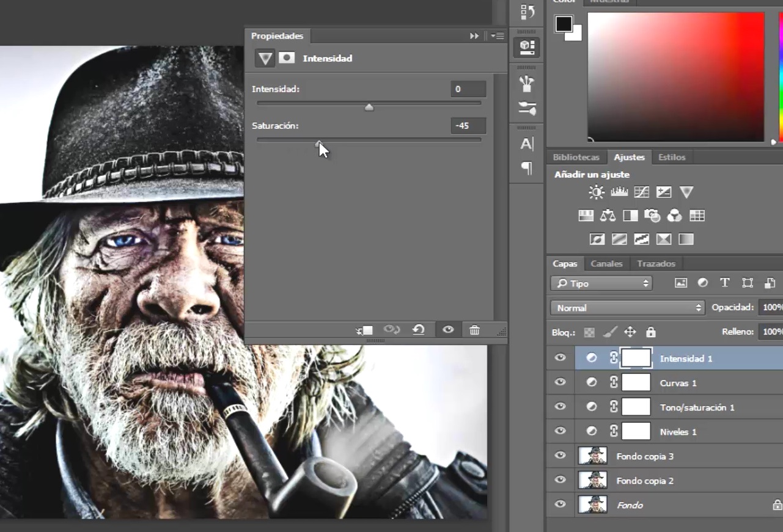Viewport: 783px width, 532px height.
Task: Switch to the Trazados tab
Action: (656, 264)
